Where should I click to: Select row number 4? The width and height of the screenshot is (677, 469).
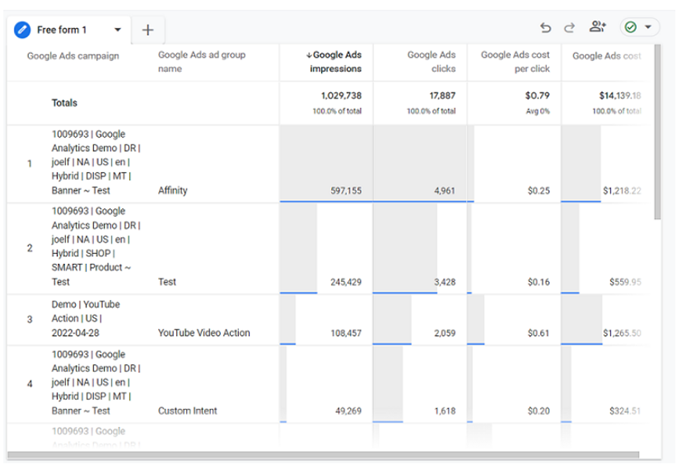[x=30, y=383]
